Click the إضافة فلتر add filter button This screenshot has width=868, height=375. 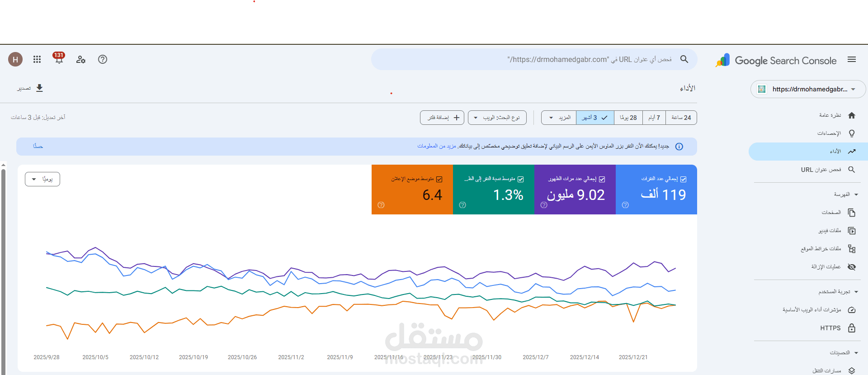click(442, 118)
